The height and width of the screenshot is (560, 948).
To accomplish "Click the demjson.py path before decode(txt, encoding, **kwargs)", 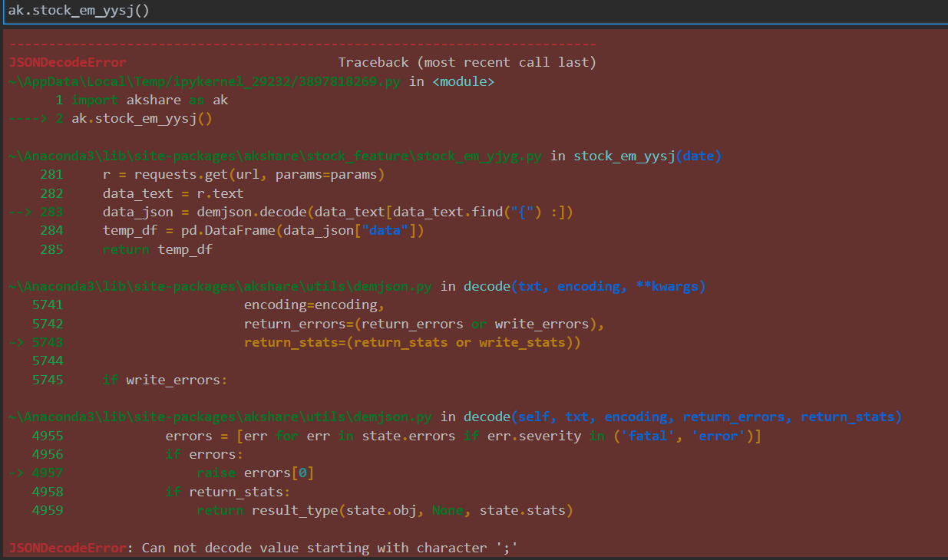I will [x=220, y=287].
